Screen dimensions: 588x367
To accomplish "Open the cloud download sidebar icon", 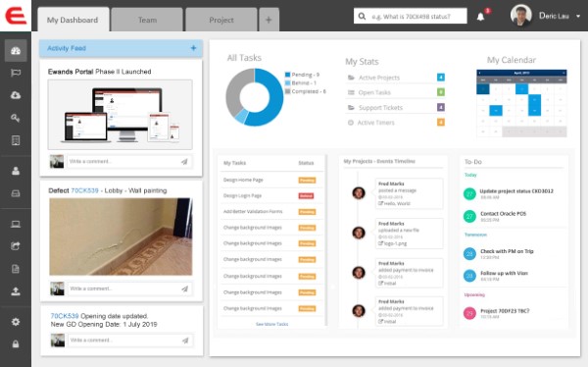I will (x=16, y=95).
